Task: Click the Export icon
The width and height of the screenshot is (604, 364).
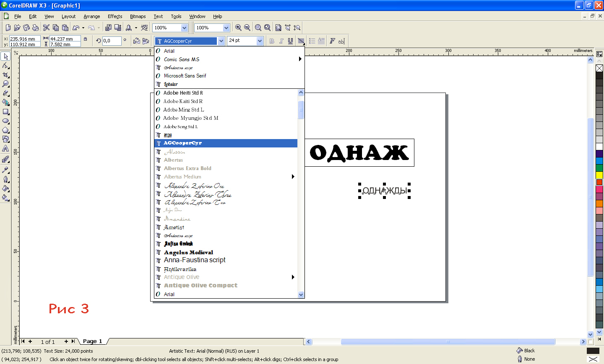Action: pyautogui.click(x=118, y=28)
